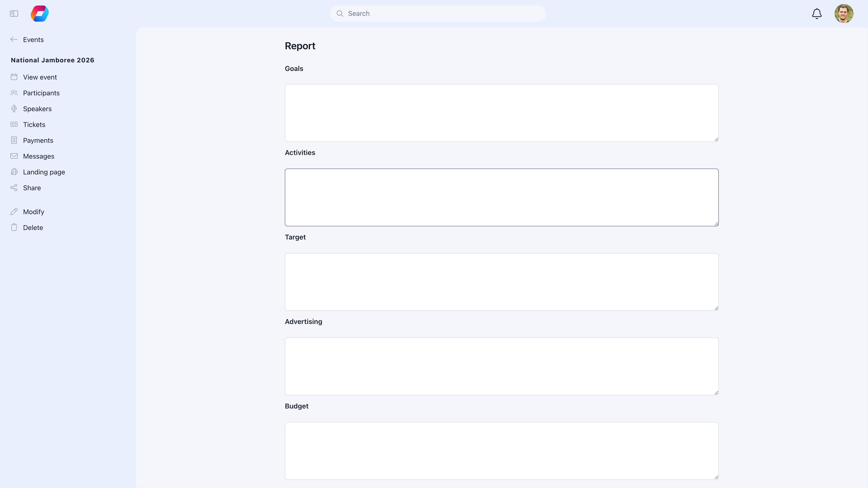Click the View event calendar icon
The width and height of the screenshot is (868, 488).
click(14, 77)
